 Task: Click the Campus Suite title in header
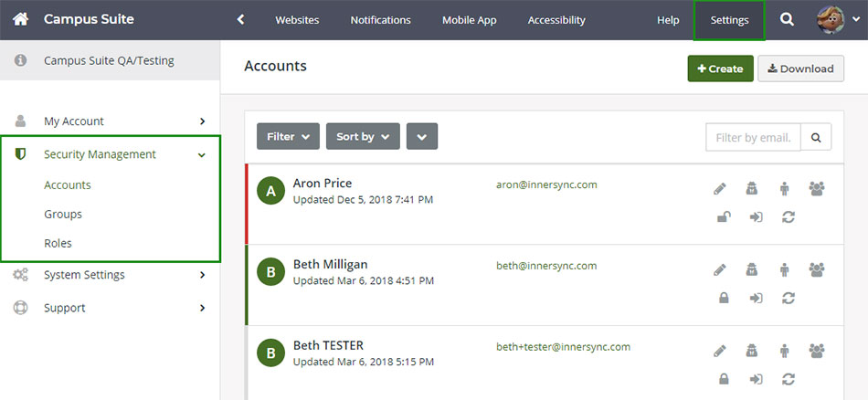pos(89,19)
